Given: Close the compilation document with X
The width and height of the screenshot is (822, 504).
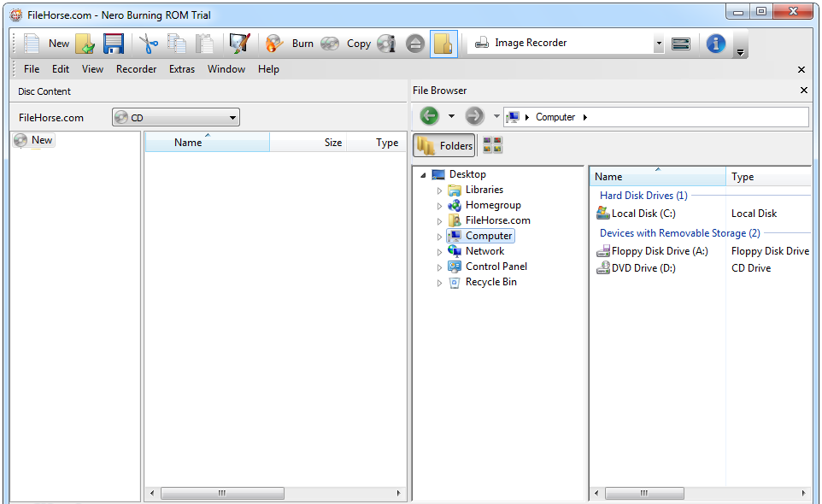Looking at the screenshot, I should click(801, 70).
